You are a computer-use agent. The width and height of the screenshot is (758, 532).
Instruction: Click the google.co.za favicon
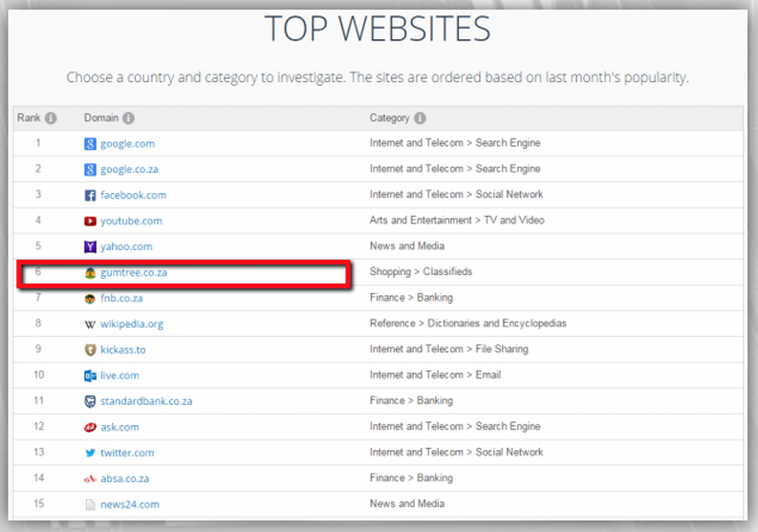[90, 170]
